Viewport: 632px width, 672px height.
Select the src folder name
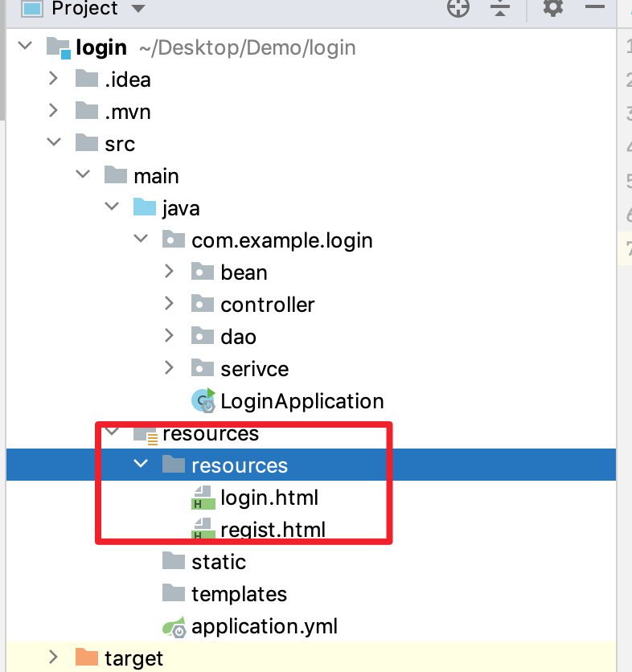[120, 145]
